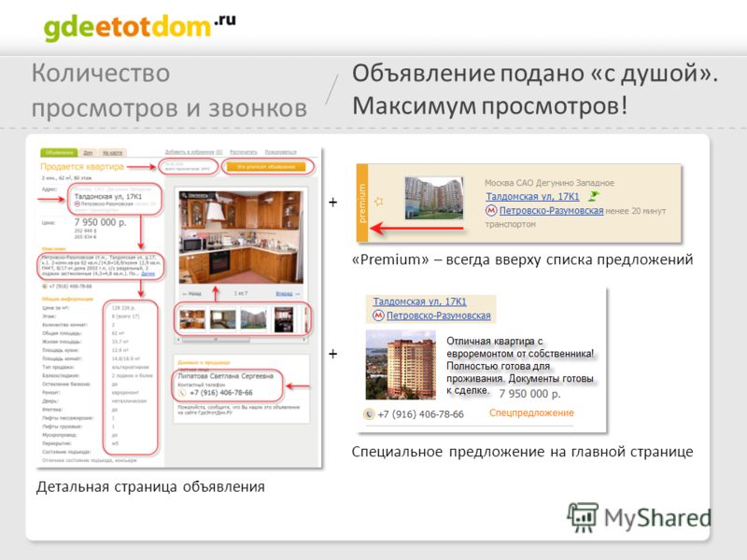Screen dimensions: 747x560
Task: Open the Талдомская ул, 17К1 link in the premium card
Action: click(x=532, y=196)
